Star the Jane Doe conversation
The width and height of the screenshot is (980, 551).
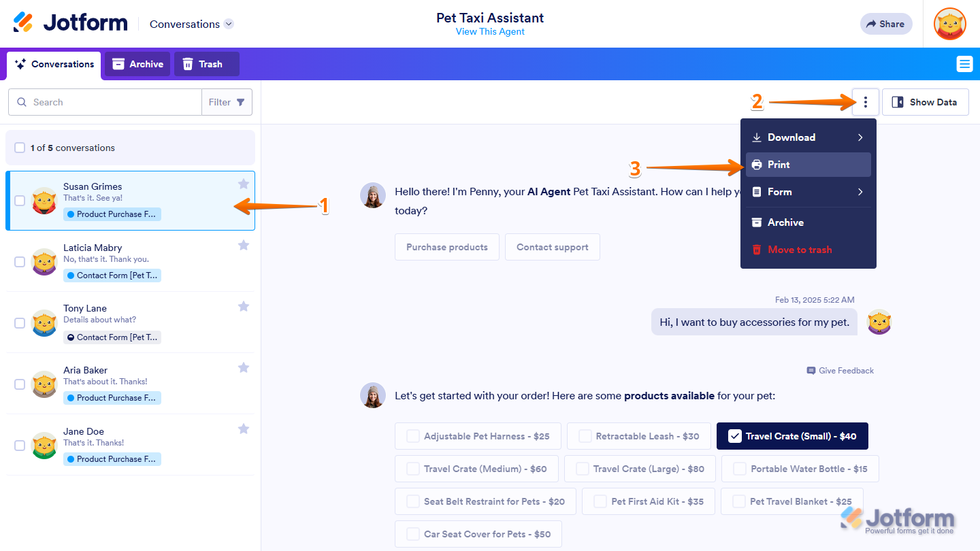point(244,429)
